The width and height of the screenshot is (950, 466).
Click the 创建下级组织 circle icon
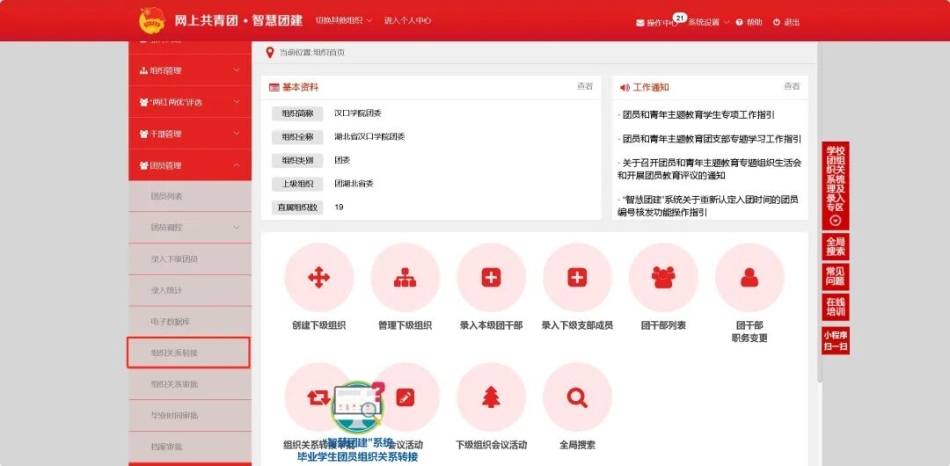319,278
